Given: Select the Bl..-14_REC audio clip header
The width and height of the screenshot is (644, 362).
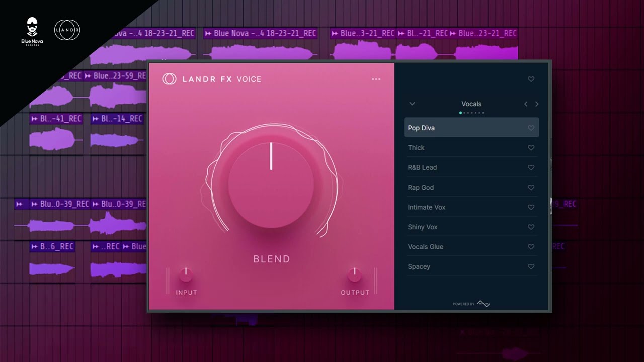Looking at the screenshot, I should 117,119.
